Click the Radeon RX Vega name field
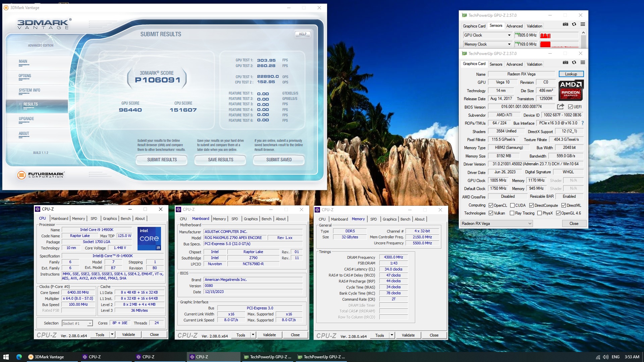 [521, 74]
